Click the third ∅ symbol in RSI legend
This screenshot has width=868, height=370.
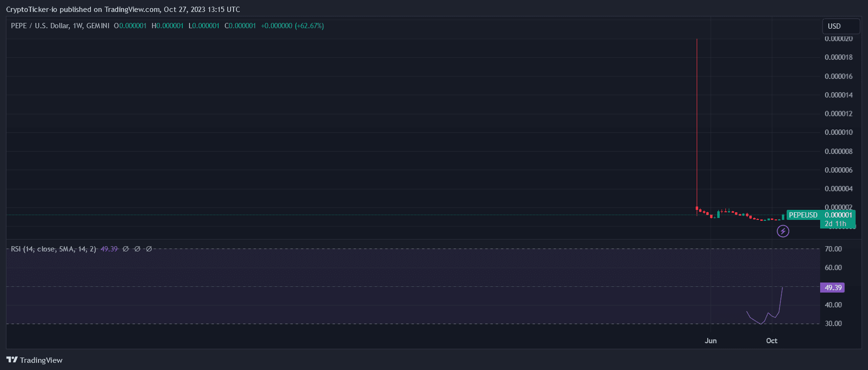point(149,249)
